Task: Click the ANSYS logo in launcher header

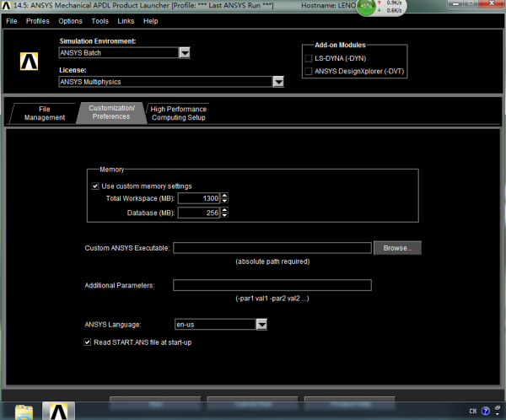Action: (x=29, y=61)
